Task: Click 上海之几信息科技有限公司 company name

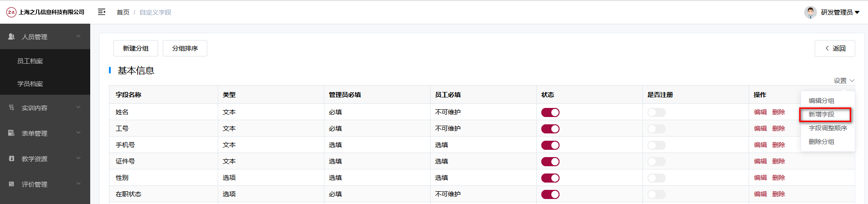Action: (x=51, y=12)
